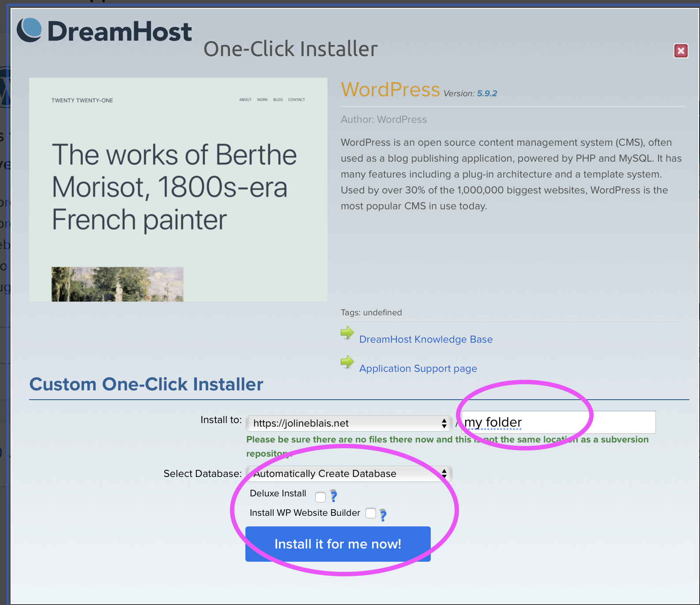Visit the Application Support page link

point(418,368)
